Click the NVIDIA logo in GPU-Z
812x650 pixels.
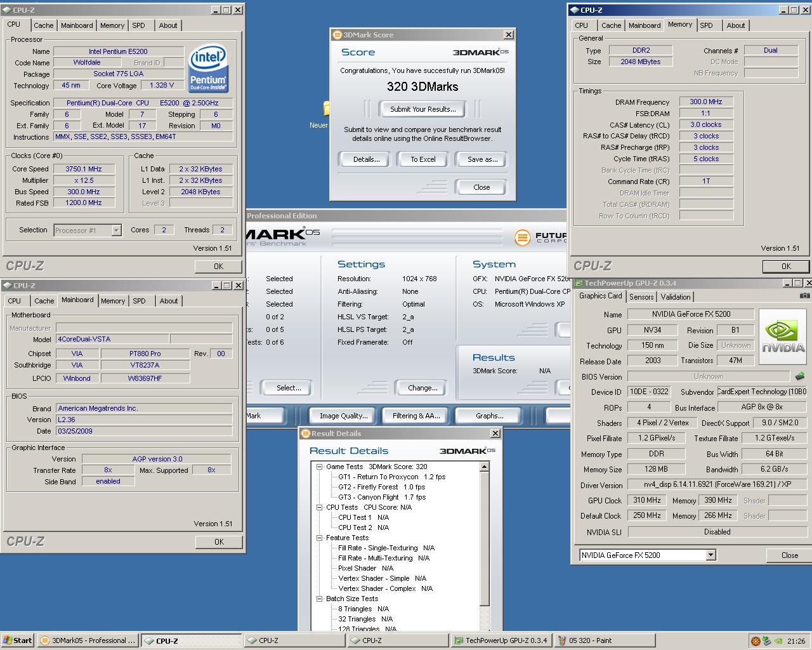[x=783, y=337]
